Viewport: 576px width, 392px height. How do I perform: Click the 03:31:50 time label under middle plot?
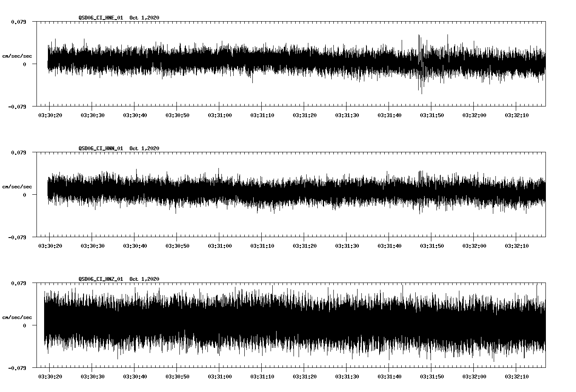point(432,245)
